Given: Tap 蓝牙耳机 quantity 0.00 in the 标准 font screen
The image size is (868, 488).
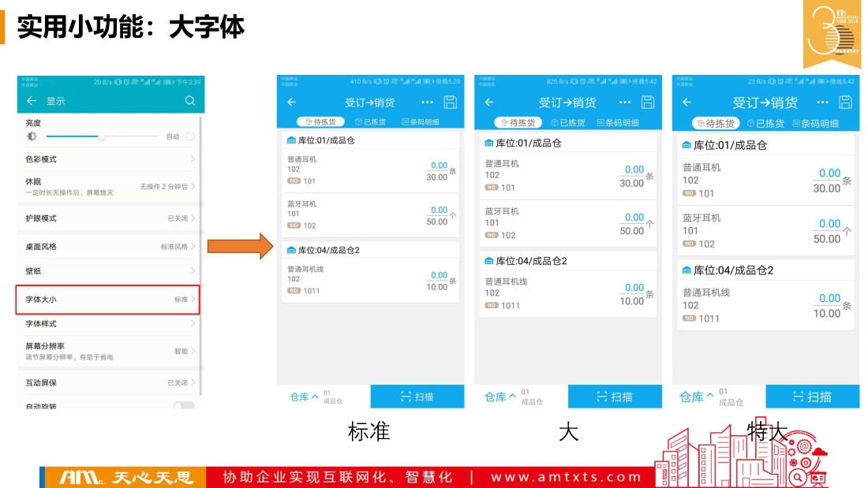Looking at the screenshot, I should 439,210.
